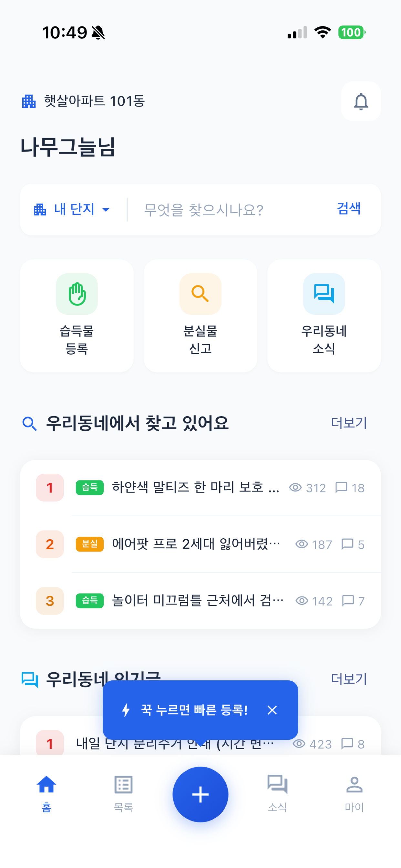The height and width of the screenshot is (868, 401).
Task: Tap the green hand 습득물 등록 icon
Action: [x=77, y=294]
